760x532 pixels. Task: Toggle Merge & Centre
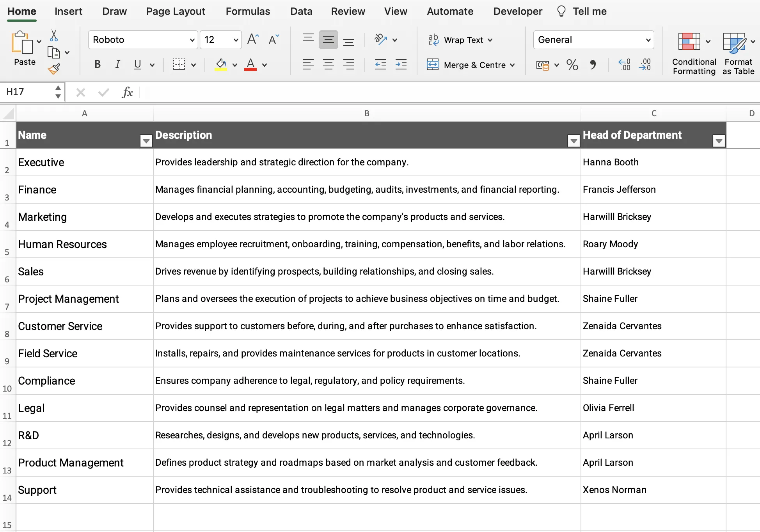tap(471, 65)
